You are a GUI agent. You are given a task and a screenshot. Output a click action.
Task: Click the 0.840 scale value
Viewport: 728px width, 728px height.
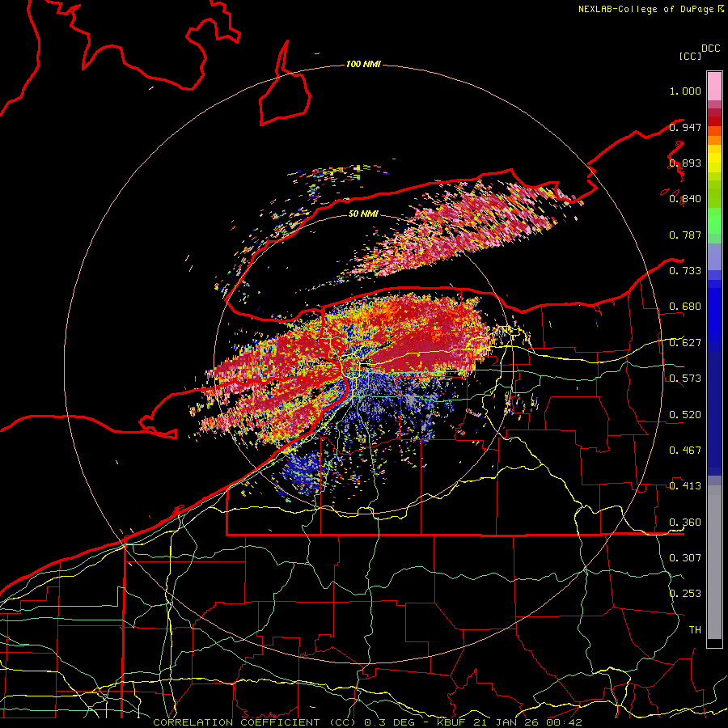click(x=685, y=199)
